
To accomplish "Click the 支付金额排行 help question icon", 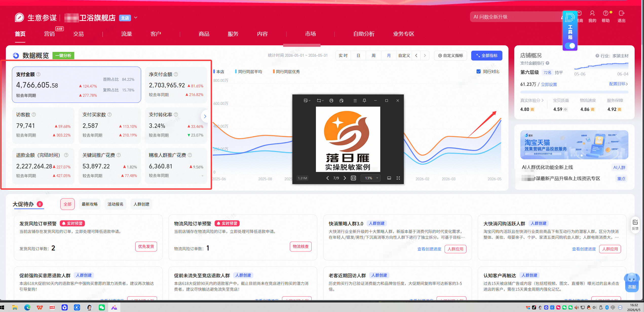I will click(x=547, y=63).
